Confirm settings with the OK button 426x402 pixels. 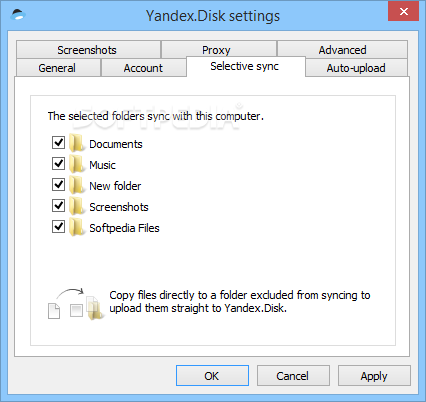coord(212,376)
